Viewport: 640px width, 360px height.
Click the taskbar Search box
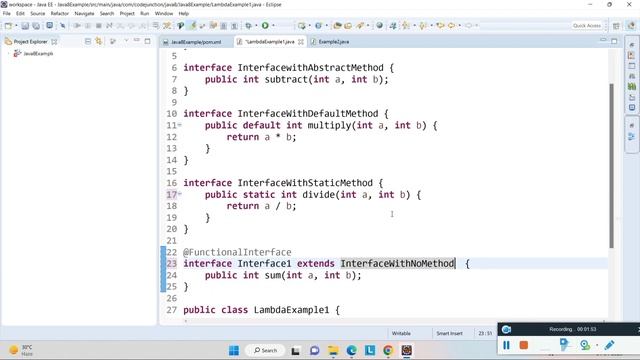click(x=265, y=350)
